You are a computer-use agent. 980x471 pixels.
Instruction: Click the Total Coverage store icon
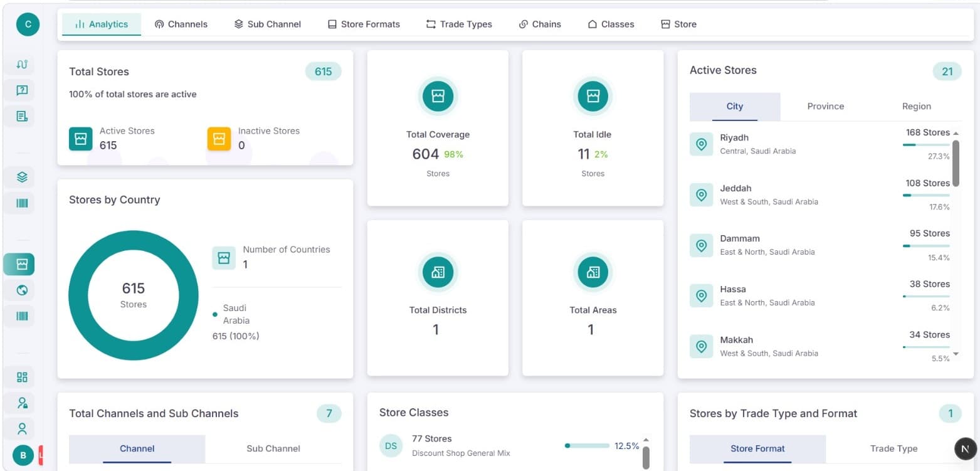tap(438, 96)
